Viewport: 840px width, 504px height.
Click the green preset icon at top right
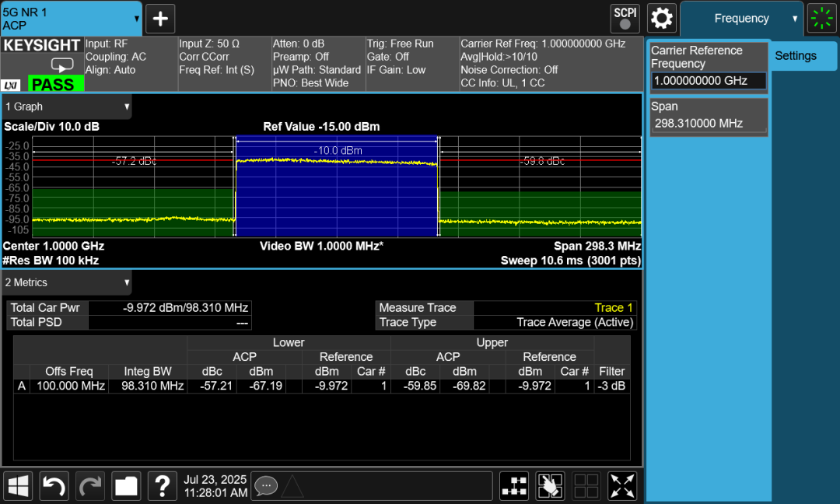821,18
